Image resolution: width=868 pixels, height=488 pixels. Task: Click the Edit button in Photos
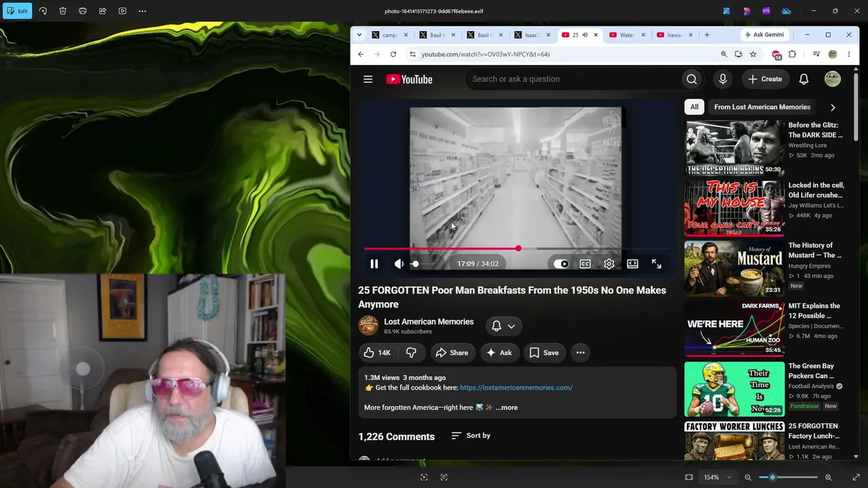point(17,11)
